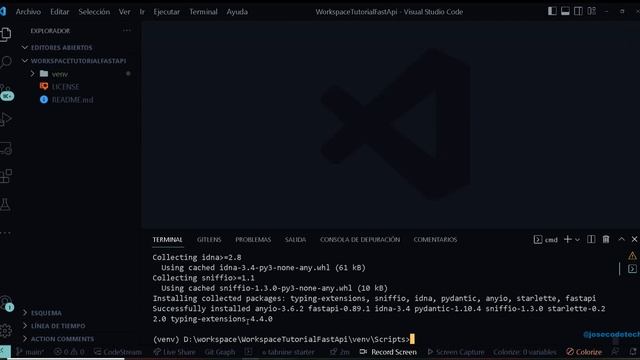Click Record Screen in status bar
Screen dimensions: 640x360
pos(388,352)
